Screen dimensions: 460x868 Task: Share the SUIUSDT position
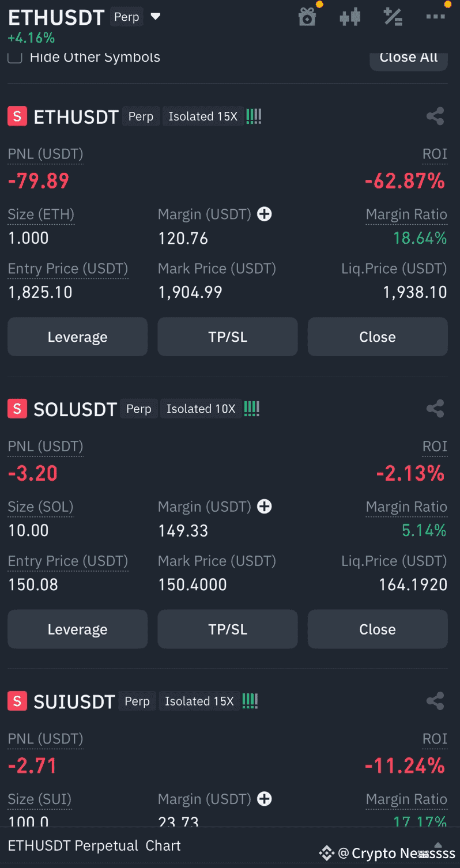(435, 701)
